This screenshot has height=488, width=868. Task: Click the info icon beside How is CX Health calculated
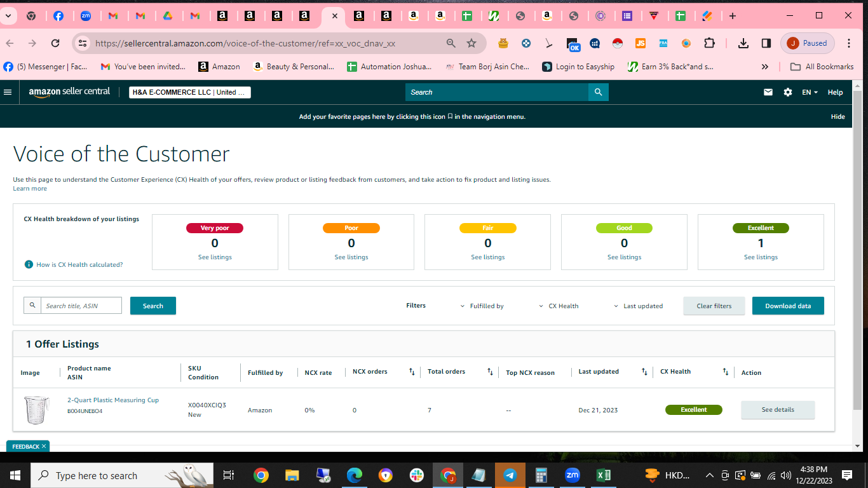(29, 264)
